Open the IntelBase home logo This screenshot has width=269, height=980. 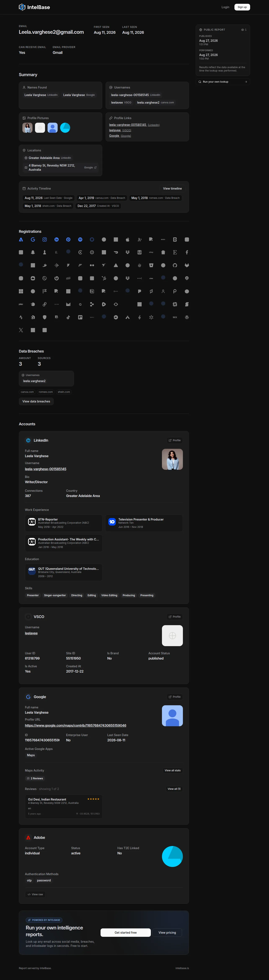(x=34, y=7)
